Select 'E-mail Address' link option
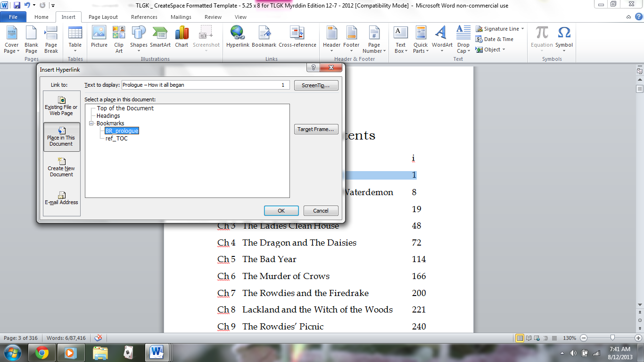This screenshot has height=362, width=644. tap(61, 198)
